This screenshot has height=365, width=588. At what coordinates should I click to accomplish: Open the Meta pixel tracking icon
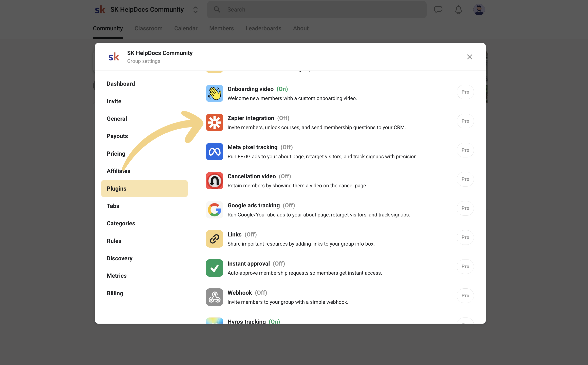214,152
